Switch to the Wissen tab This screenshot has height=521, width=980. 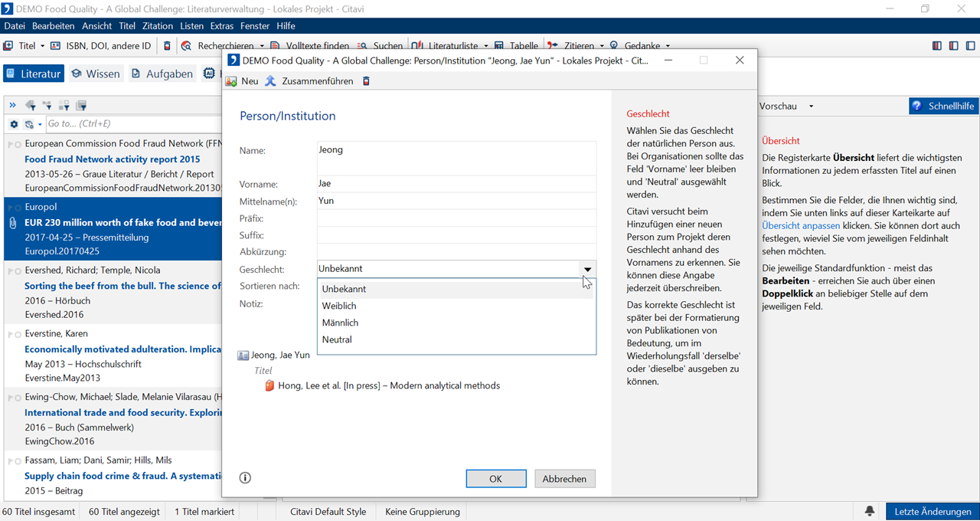coord(96,74)
